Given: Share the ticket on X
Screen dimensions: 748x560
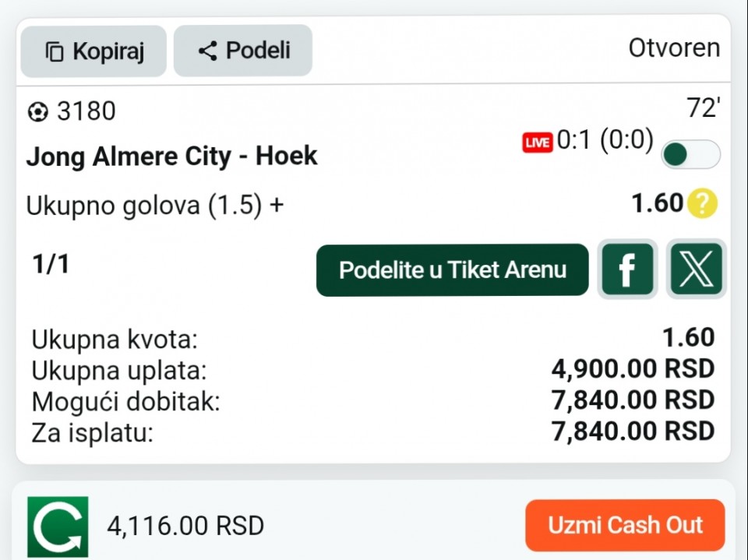Looking at the screenshot, I should [x=696, y=269].
